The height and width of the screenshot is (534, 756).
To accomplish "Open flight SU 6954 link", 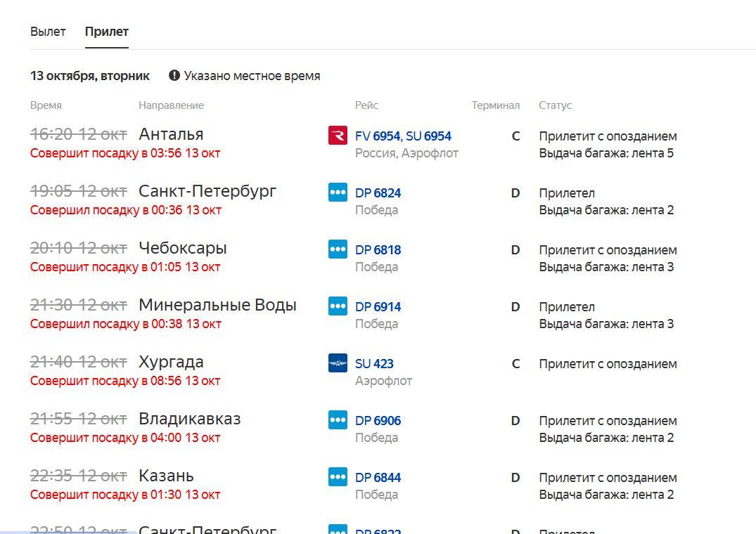I will (428, 136).
